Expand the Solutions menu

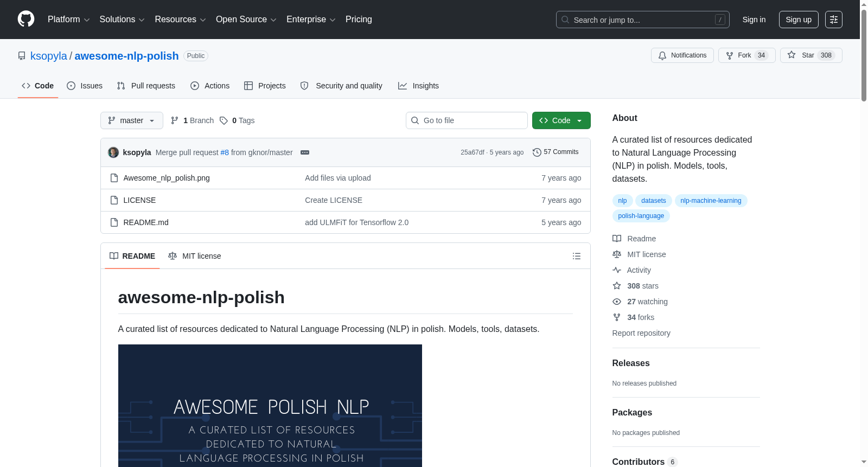122,20
